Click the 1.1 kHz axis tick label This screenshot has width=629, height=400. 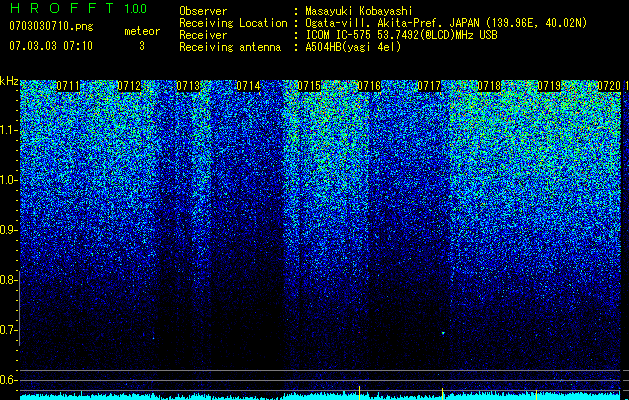point(8,130)
